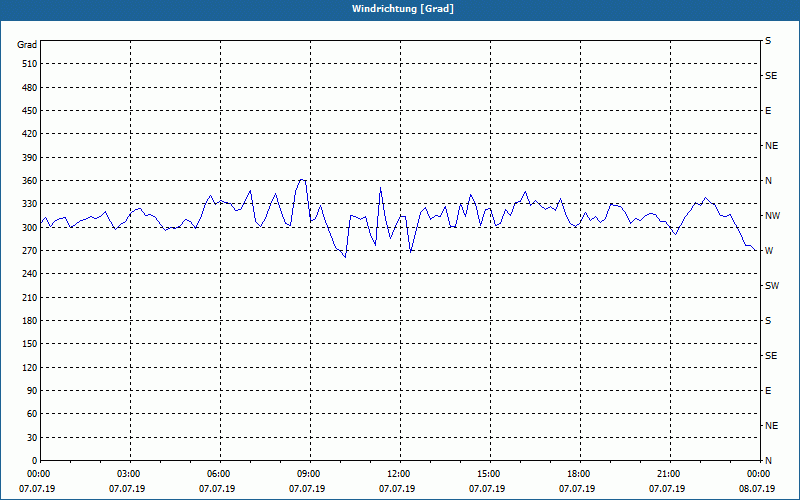Click the 07.07.19 date under 12:00
Image resolution: width=800 pixels, height=500 pixels.
click(x=397, y=489)
